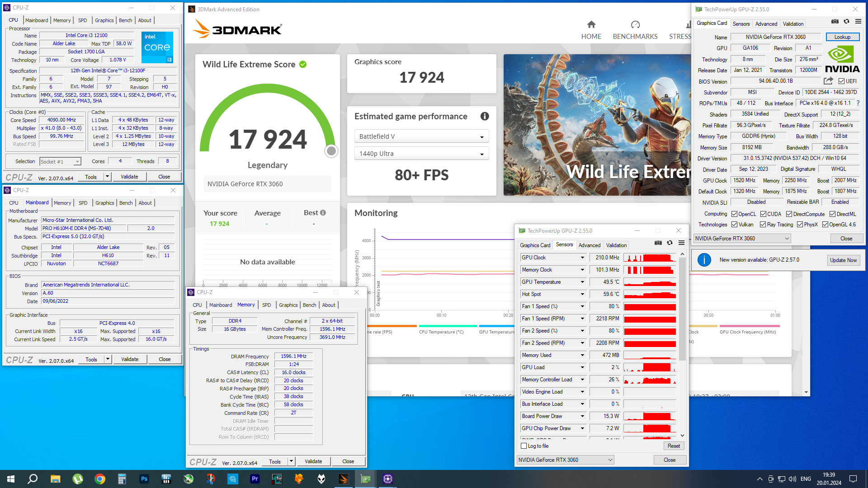
Task: Toggle the DirectCompute checkbox
Action: [x=789, y=214]
